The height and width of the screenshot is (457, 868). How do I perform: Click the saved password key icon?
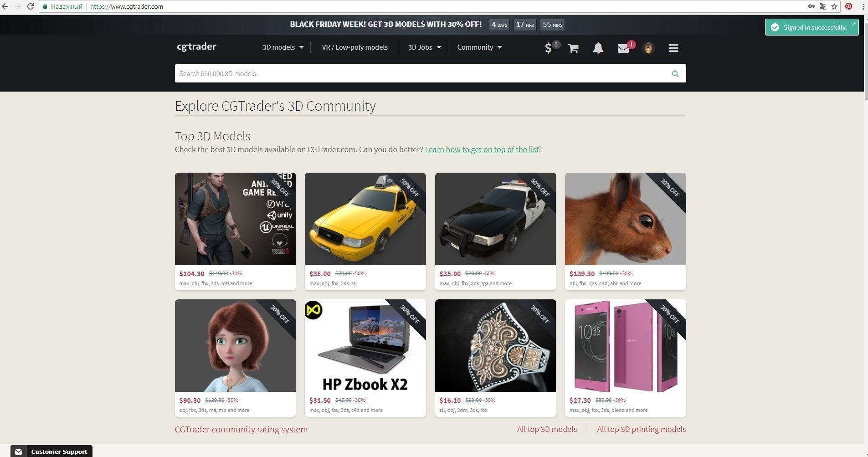click(812, 6)
